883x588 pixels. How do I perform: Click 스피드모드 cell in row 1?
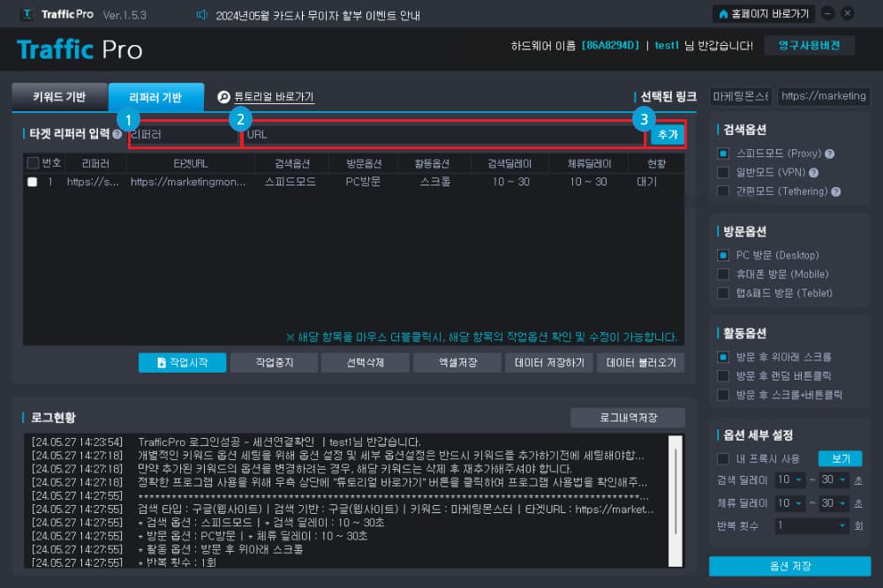tap(291, 182)
